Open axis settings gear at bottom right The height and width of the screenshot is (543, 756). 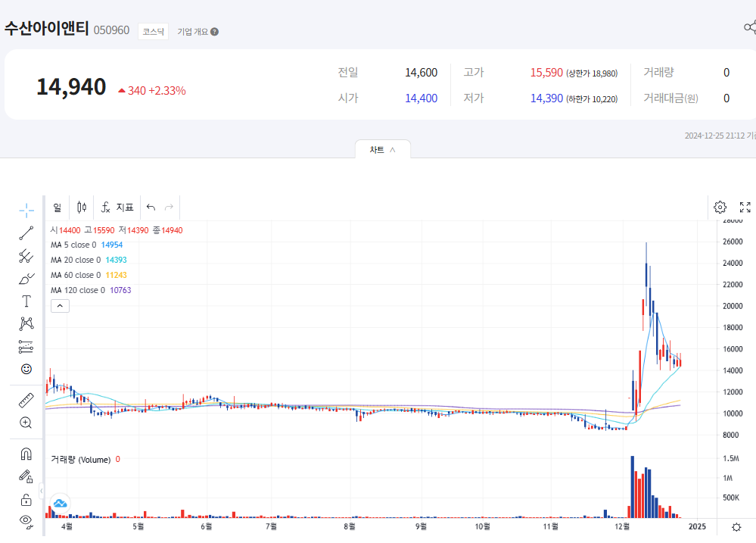pos(736,527)
